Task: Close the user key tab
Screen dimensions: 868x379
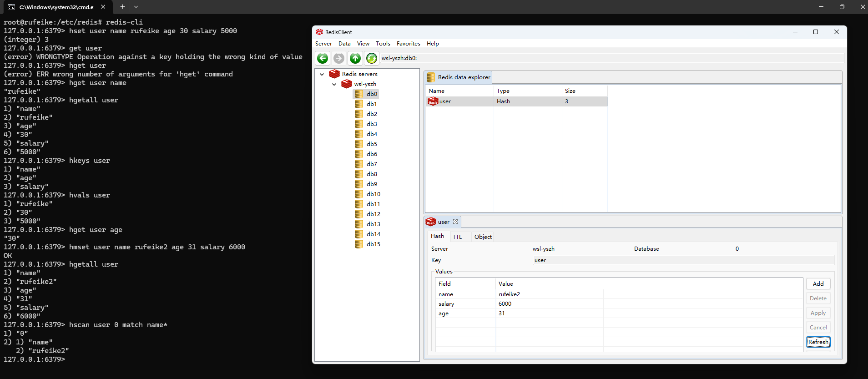Action: 455,222
